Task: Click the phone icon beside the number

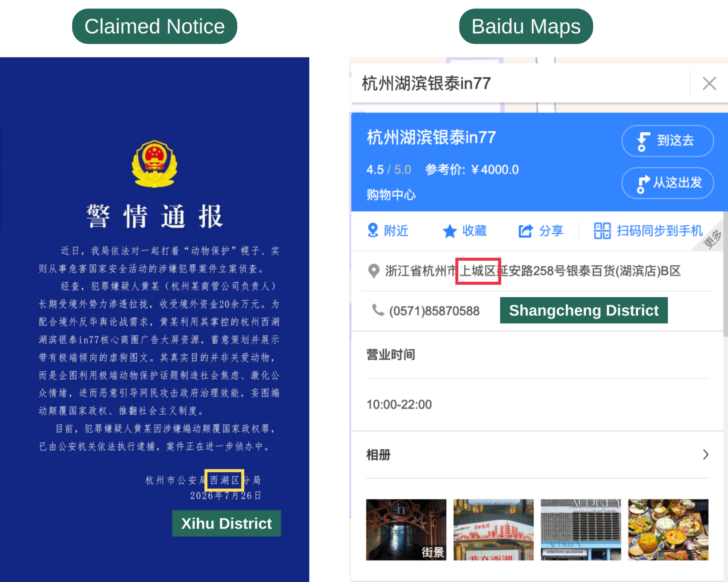Action: pyautogui.click(x=378, y=310)
